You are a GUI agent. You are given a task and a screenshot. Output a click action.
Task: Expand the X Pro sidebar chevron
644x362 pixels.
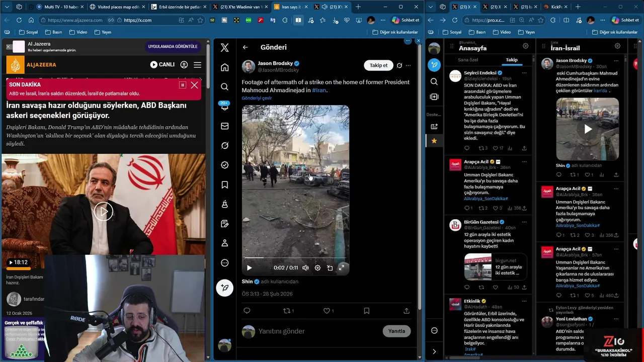pyautogui.click(x=434, y=351)
